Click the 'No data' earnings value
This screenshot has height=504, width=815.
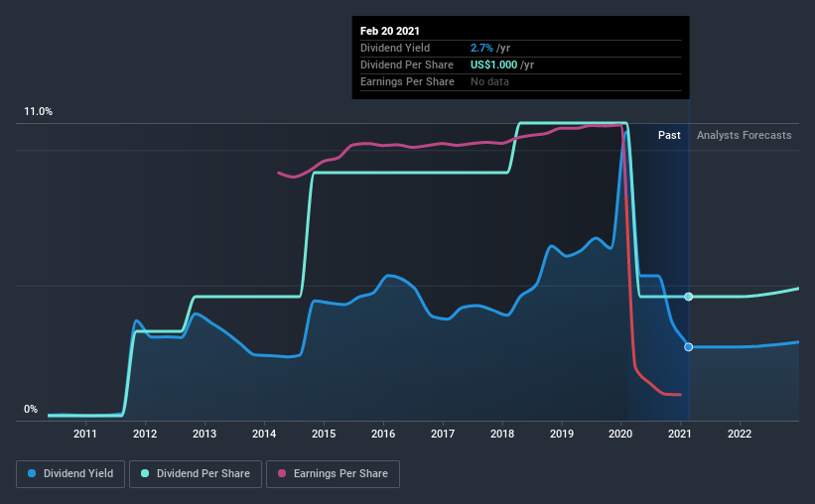coord(489,81)
